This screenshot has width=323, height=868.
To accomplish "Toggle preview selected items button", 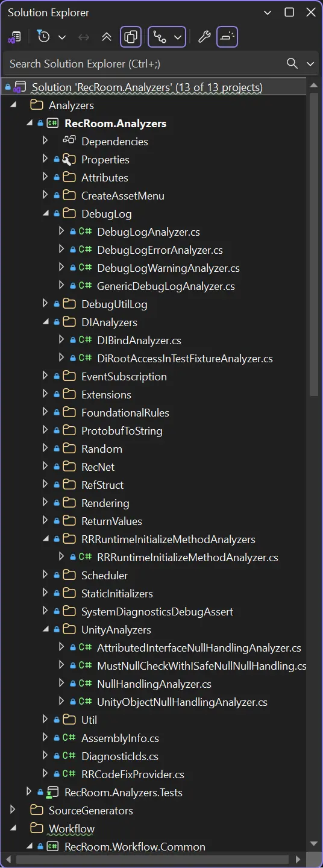I will (227, 37).
